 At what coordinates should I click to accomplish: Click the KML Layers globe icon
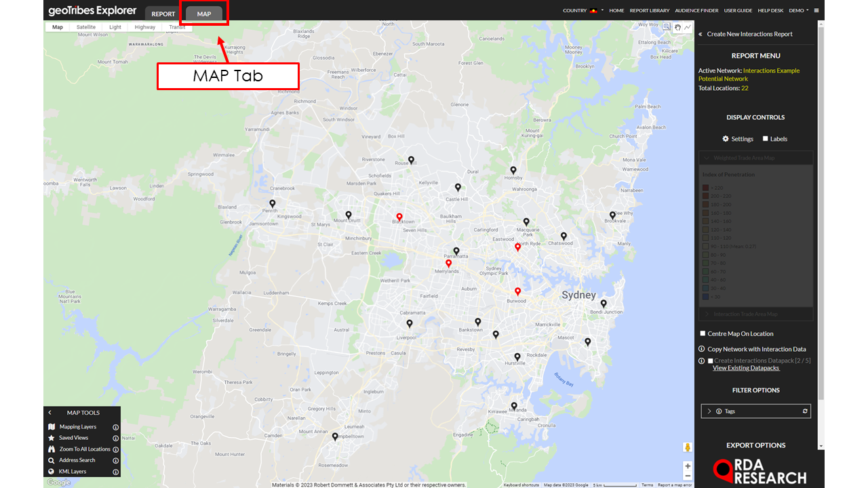coord(52,472)
